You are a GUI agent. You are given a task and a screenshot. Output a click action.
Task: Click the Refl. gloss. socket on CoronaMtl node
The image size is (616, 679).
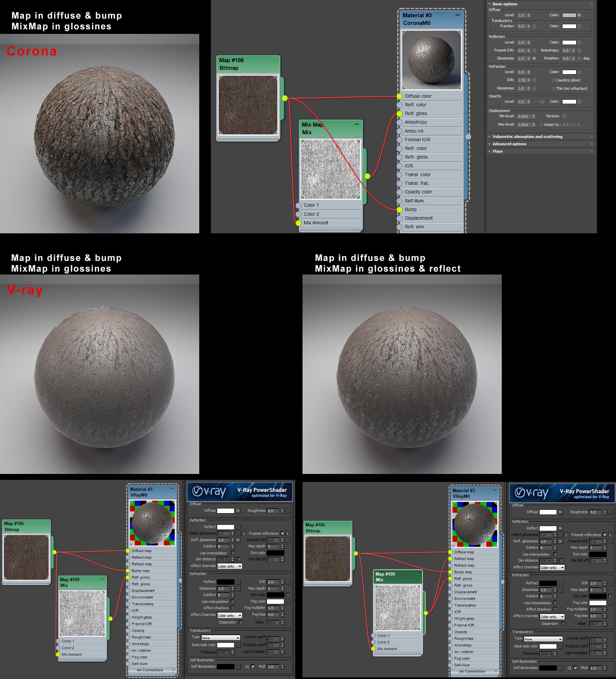(399, 114)
